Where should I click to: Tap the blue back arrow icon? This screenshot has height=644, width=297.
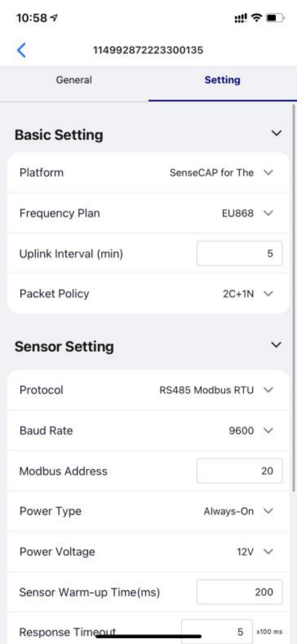pos(21,50)
